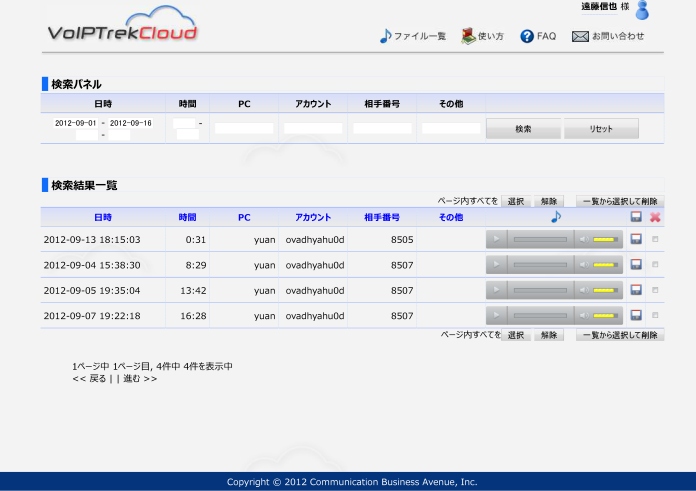Select the checkbox for the 2012-09-05 recording
The image size is (696, 491).
[x=655, y=290]
